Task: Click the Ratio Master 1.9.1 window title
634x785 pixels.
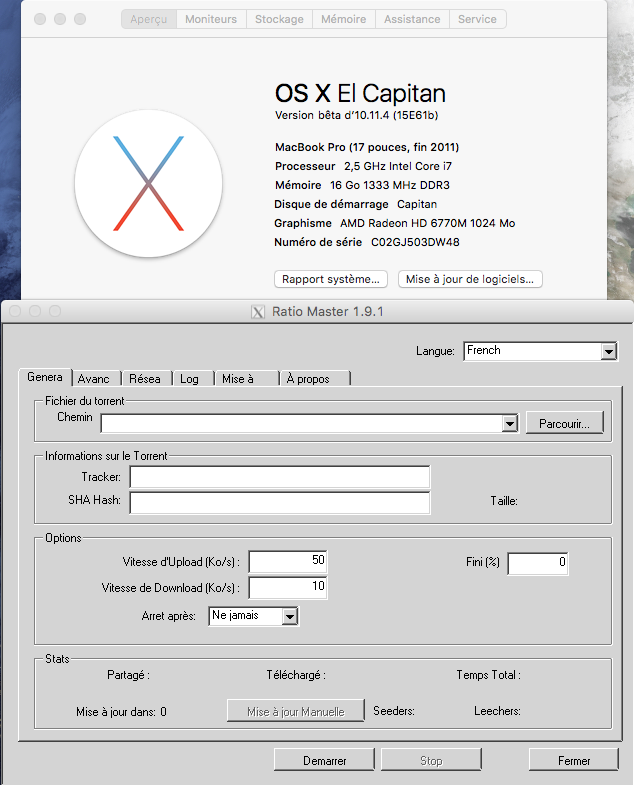Action: (328, 311)
